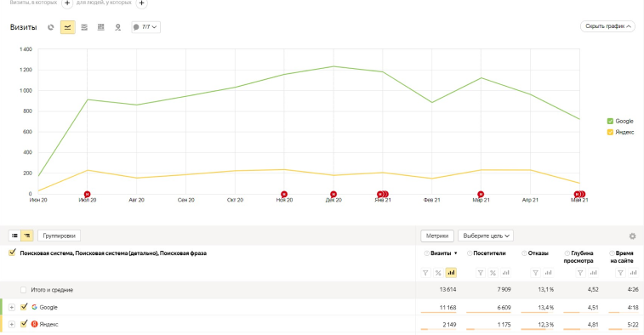Uncheck the Яндекс row checkbox
644x335 pixels.
click(x=24, y=323)
